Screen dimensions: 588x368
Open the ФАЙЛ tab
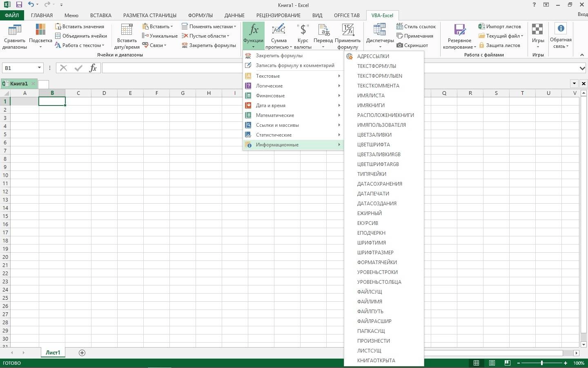coord(12,15)
